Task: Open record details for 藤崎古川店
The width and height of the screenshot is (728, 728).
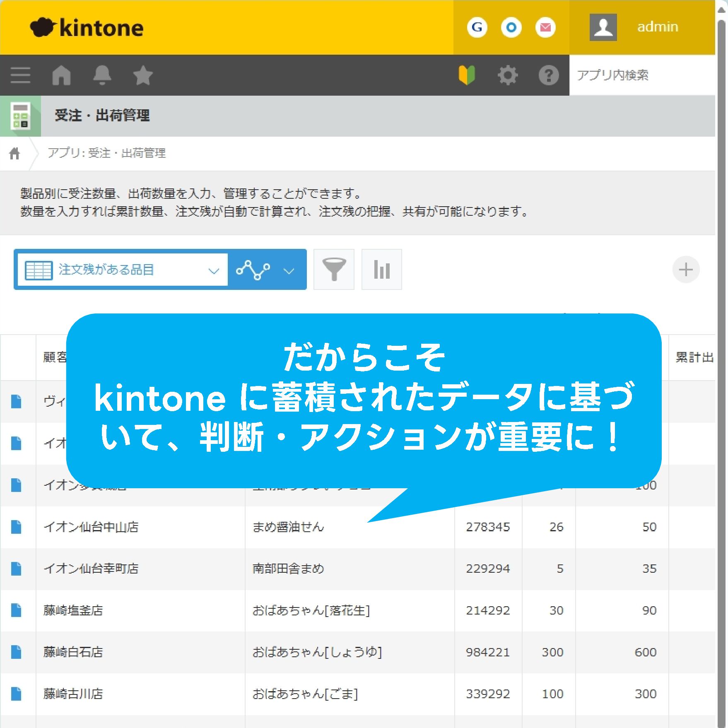Action: (x=16, y=694)
